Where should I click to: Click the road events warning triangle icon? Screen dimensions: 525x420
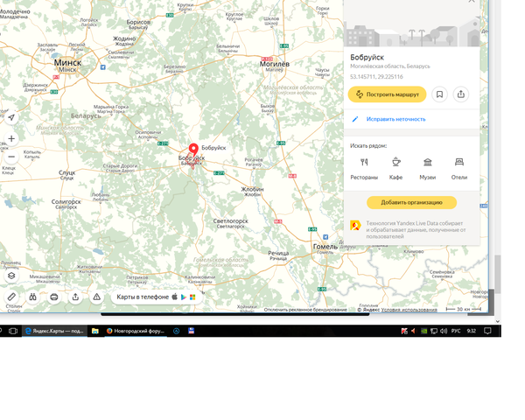click(97, 297)
